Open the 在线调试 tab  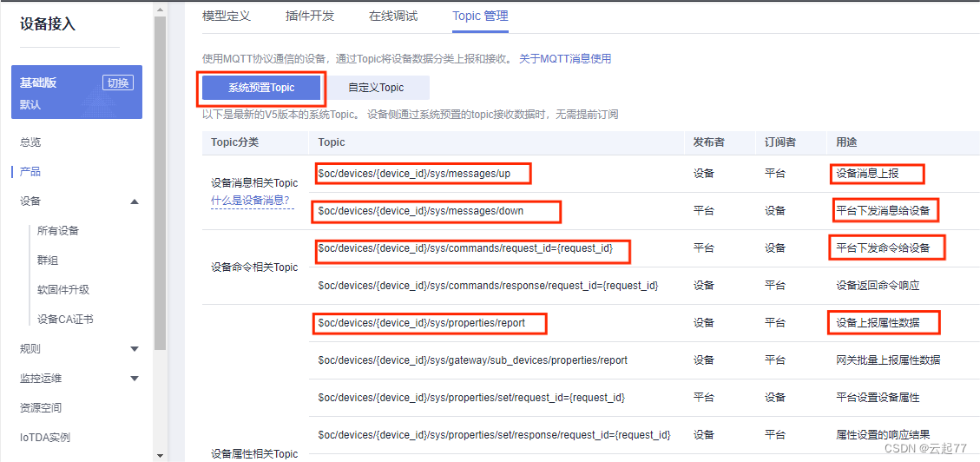393,16
